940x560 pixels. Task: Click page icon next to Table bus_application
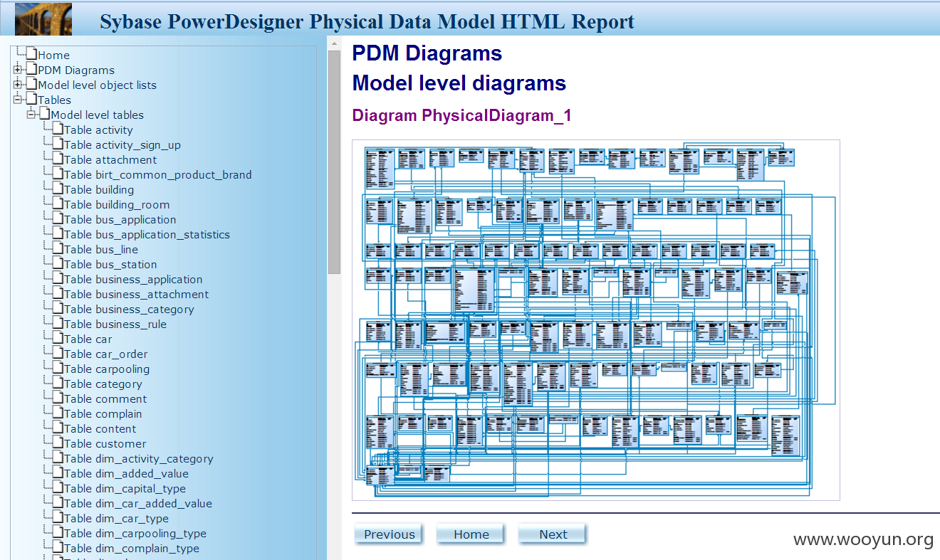pyautogui.click(x=58, y=218)
